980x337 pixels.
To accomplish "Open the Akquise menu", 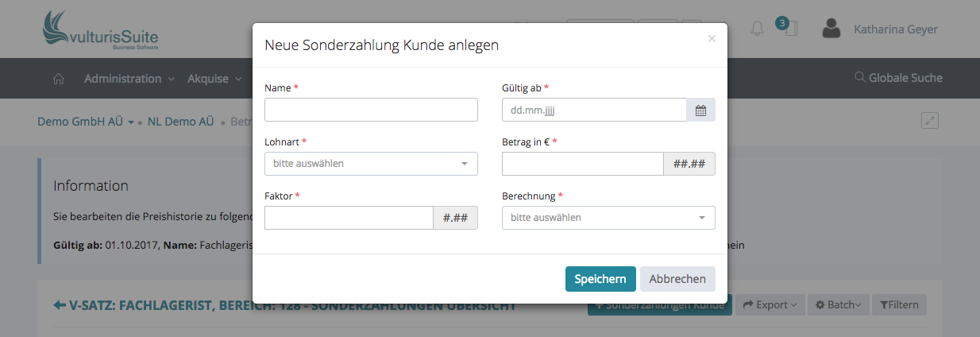I will click(214, 79).
